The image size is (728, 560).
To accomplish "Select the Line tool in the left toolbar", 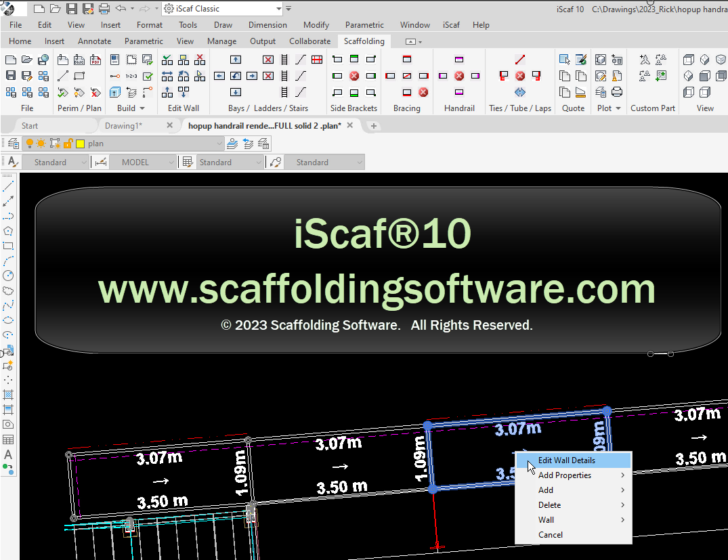I will pos(8,186).
